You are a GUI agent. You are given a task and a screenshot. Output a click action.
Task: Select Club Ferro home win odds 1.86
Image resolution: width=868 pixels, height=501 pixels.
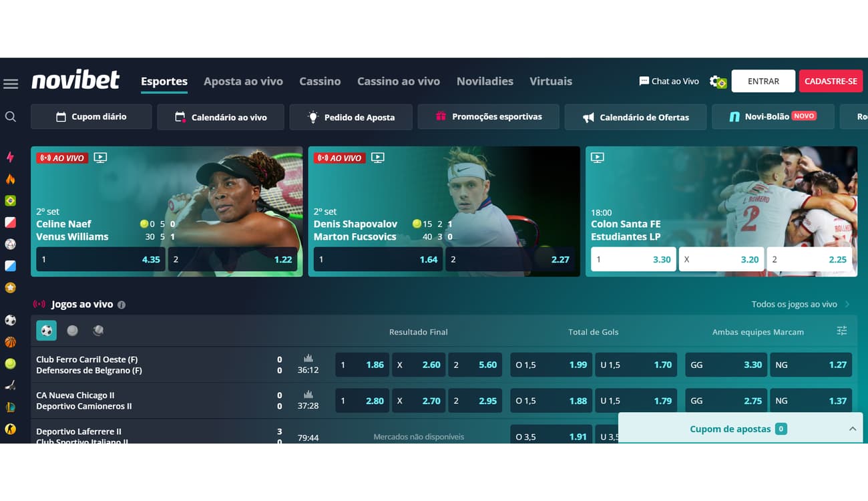coord(363,365)
